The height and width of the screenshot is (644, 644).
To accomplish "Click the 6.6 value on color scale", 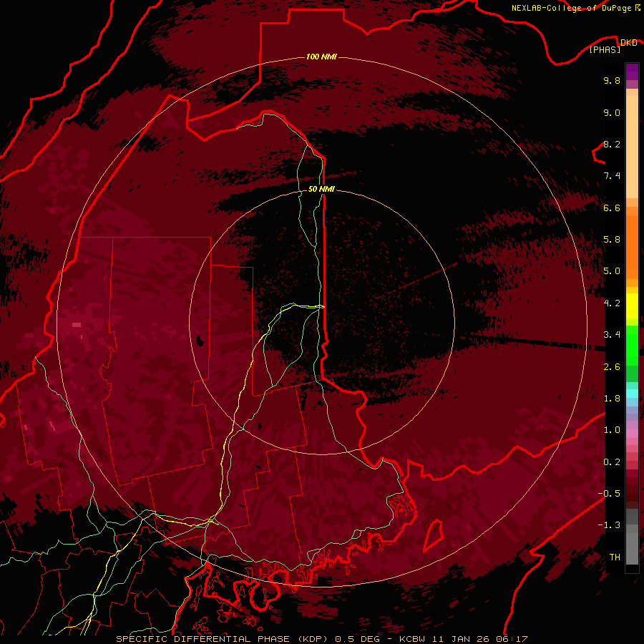I will click(612, 208).
